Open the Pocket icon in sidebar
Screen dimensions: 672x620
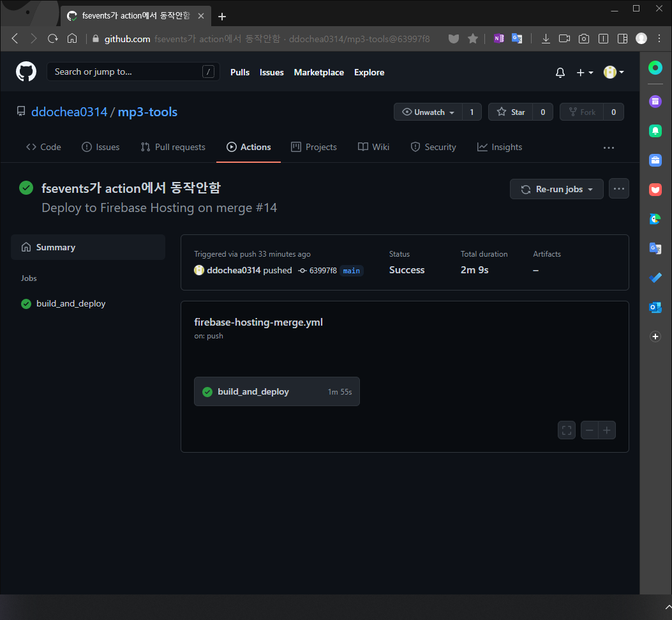[655, 190]
